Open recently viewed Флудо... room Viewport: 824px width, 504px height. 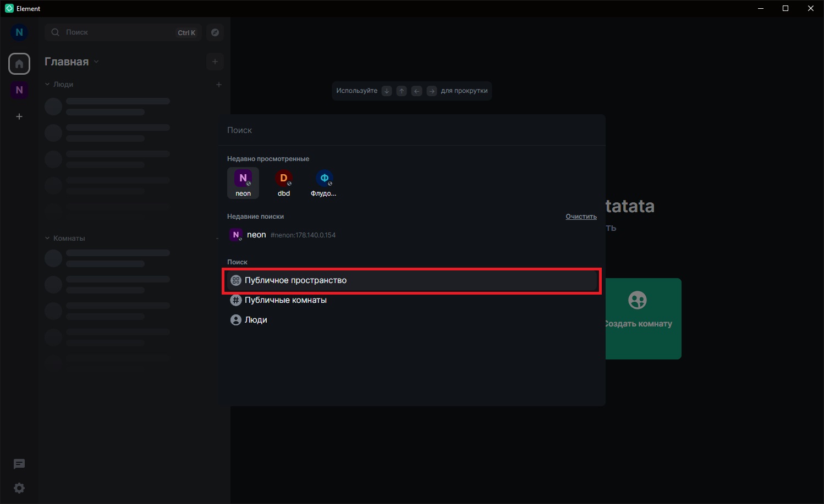324,184
